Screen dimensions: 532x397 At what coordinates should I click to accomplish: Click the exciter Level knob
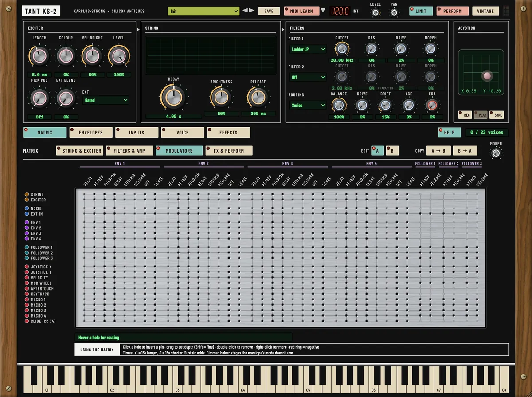(x=119, y=56)
